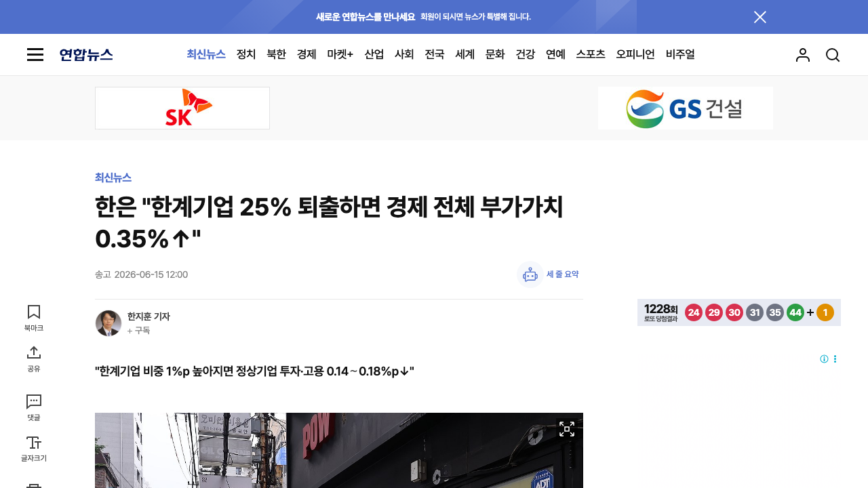This screenshot has width=868, height=488.
Task: Open the 오피니언 section
Action: click(635, 55)
